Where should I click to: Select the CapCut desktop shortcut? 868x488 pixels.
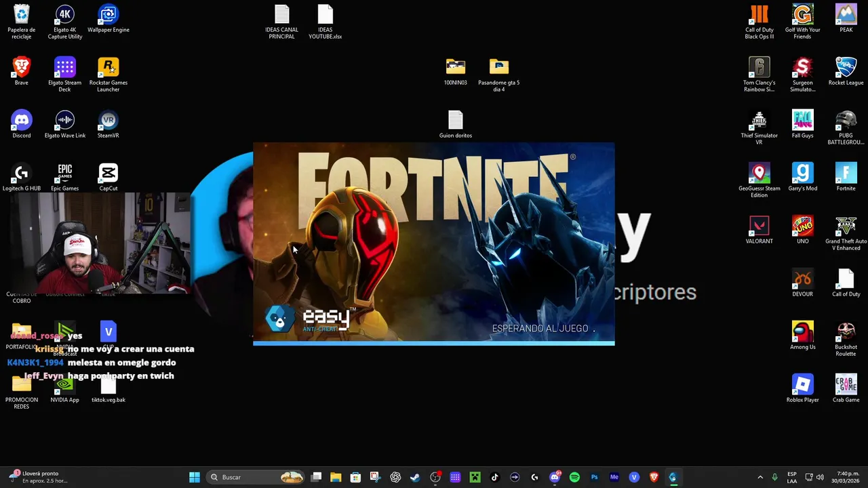(x=108, y=177)
